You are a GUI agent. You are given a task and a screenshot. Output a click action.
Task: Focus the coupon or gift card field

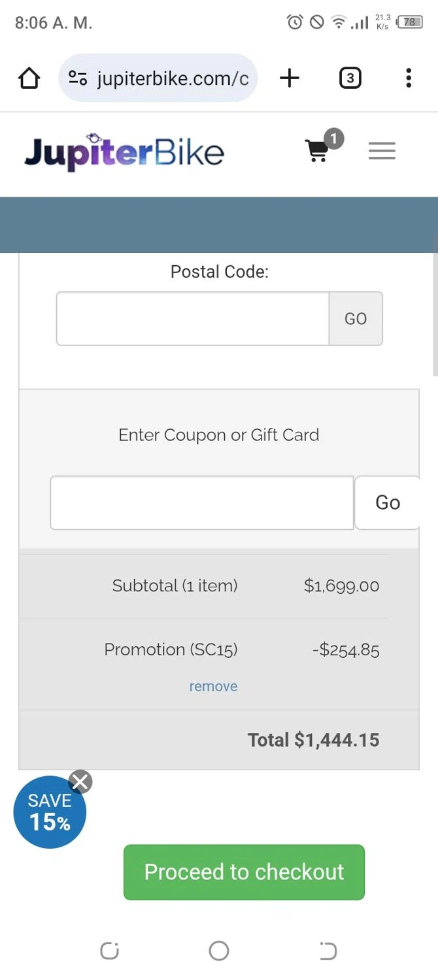click(x=202, y=502)
